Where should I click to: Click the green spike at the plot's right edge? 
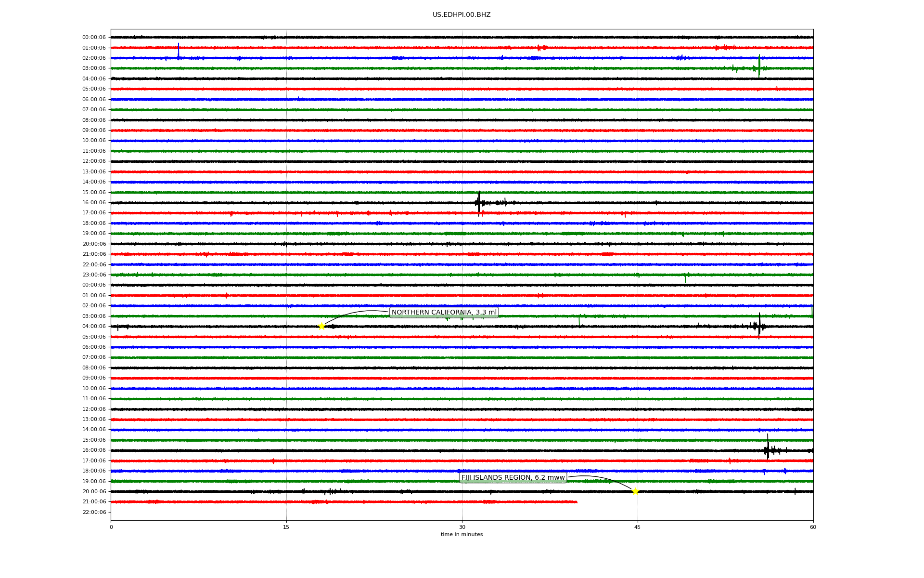click(x=812, y=311)
